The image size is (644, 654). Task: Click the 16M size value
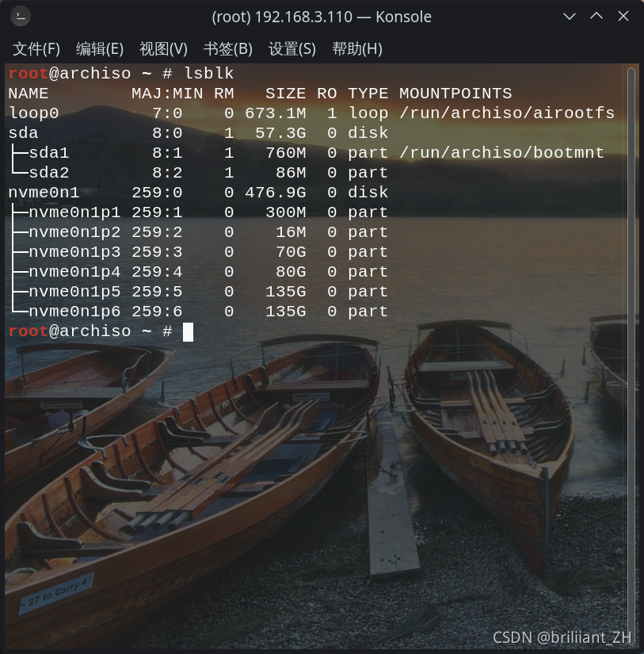(x=291, y=232)
